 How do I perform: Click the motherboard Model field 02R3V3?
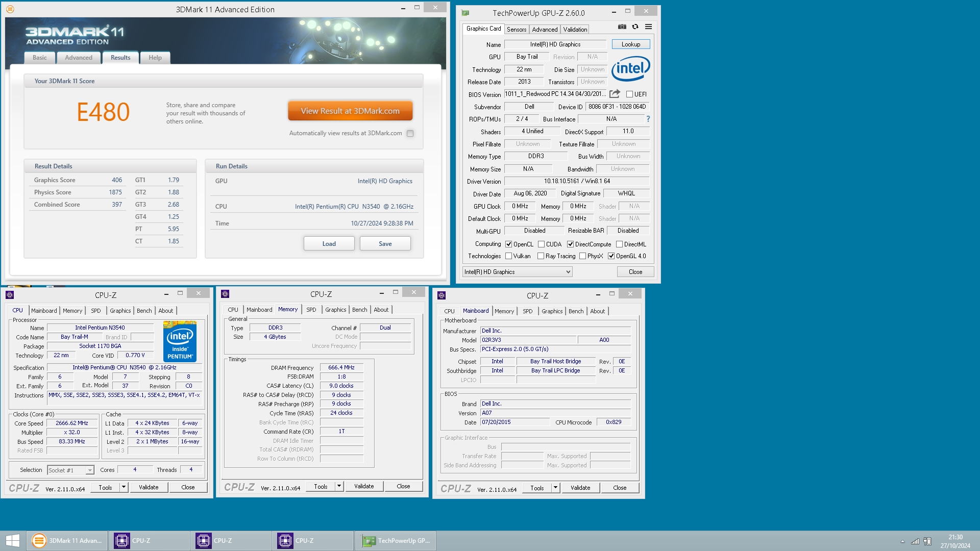[x=528, y=340]
